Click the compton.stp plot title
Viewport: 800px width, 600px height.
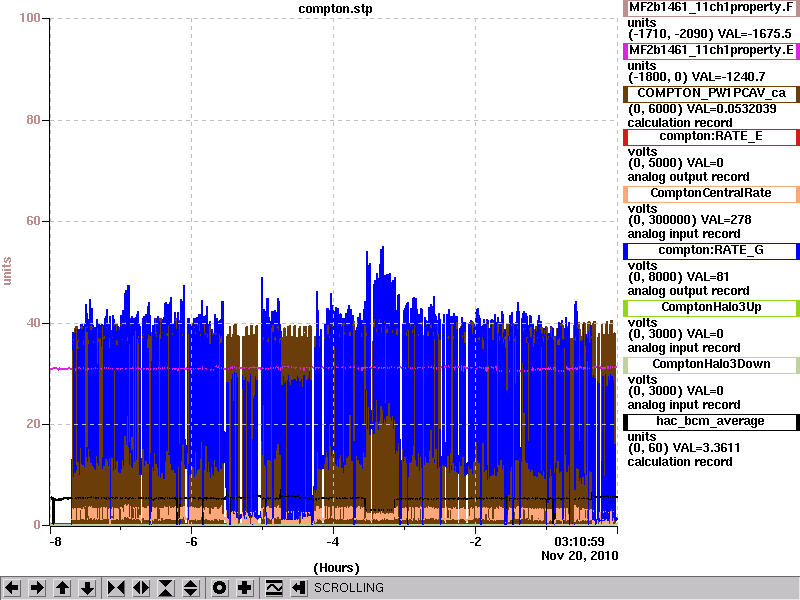335,9
